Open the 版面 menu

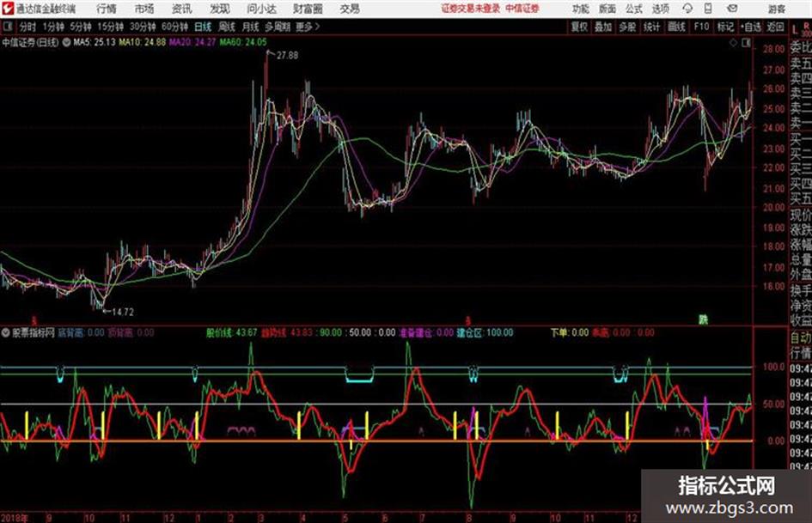[607, 9]
